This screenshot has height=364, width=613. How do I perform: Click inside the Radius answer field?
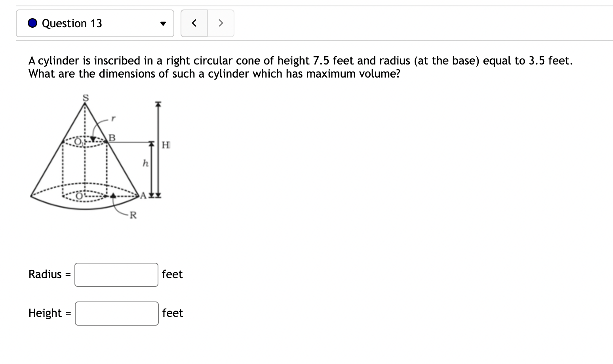click(x=116, y=274)
